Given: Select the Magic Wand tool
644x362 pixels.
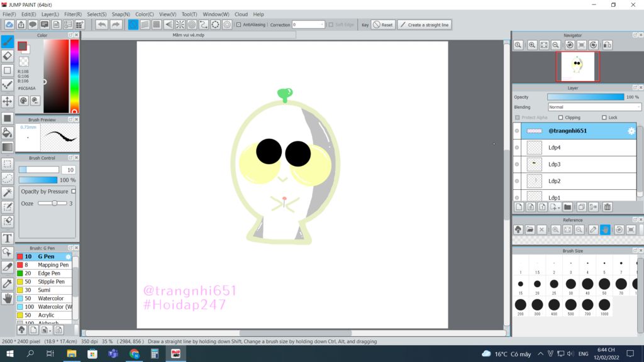Looking at the screenshot, I should 8,192.
